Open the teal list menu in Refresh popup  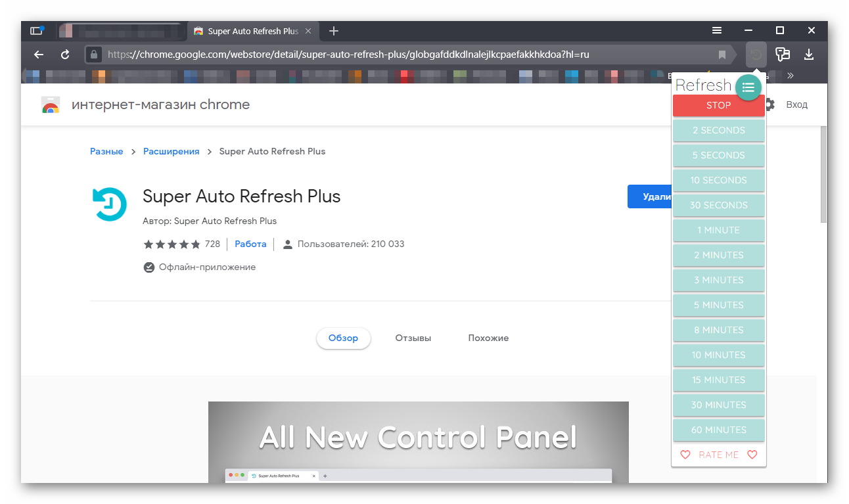748,87
